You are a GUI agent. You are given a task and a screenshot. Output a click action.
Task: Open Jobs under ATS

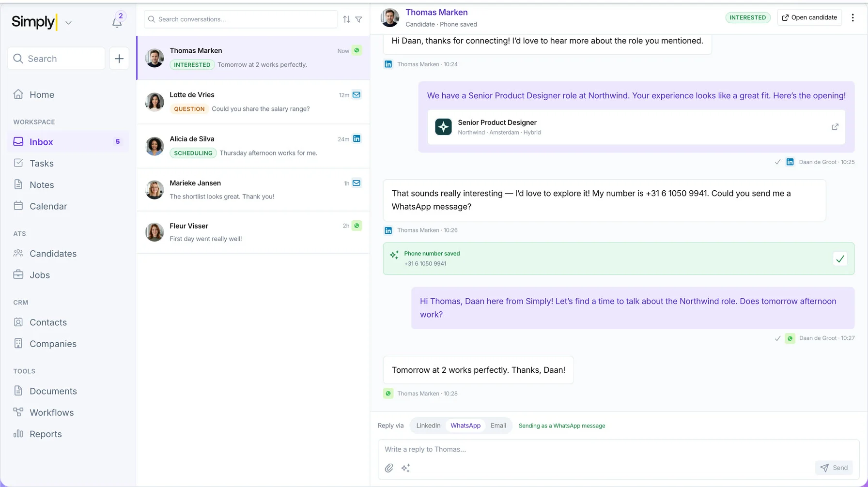[x=68, y=274]
